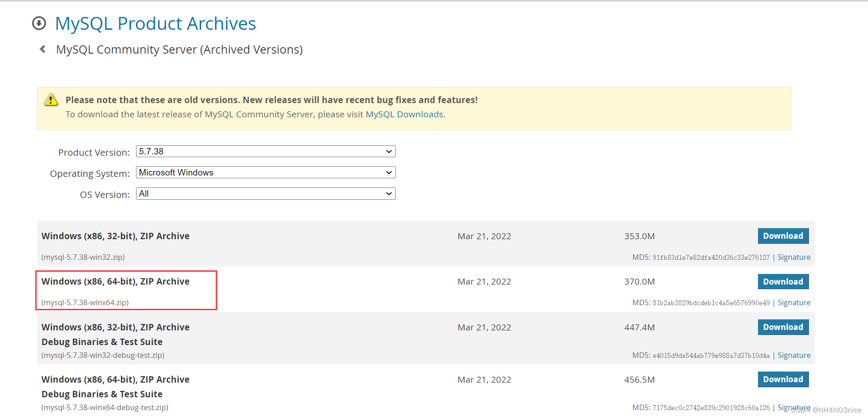Download the Windows 64-bit ZIP Archive (370.0M)
Screen dimensions: 868x417
coord(783,281)
